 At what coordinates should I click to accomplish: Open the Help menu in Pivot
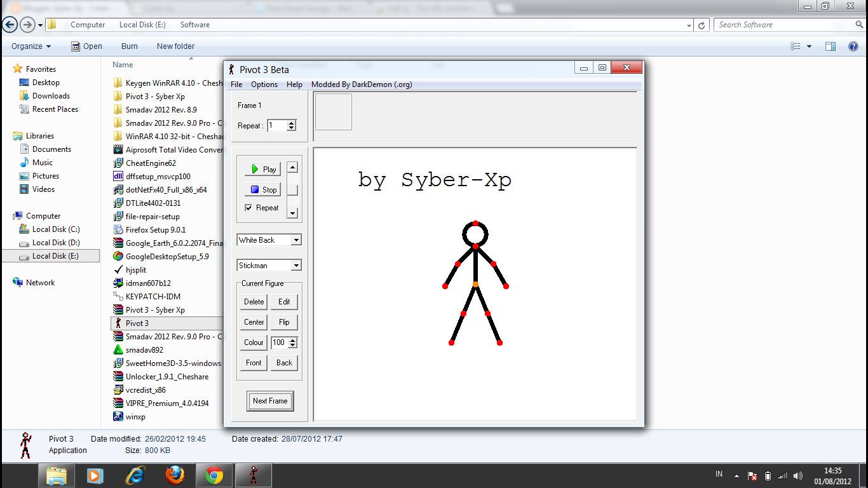point(294,85)
